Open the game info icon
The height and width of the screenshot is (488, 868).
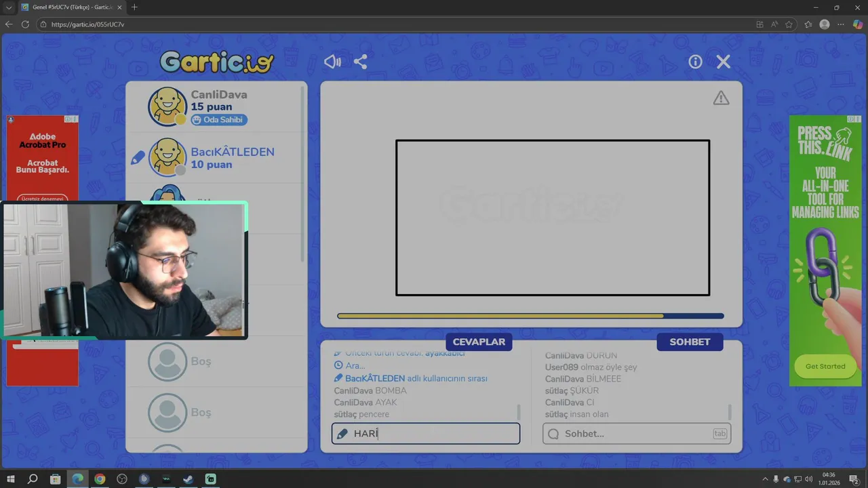695,62
